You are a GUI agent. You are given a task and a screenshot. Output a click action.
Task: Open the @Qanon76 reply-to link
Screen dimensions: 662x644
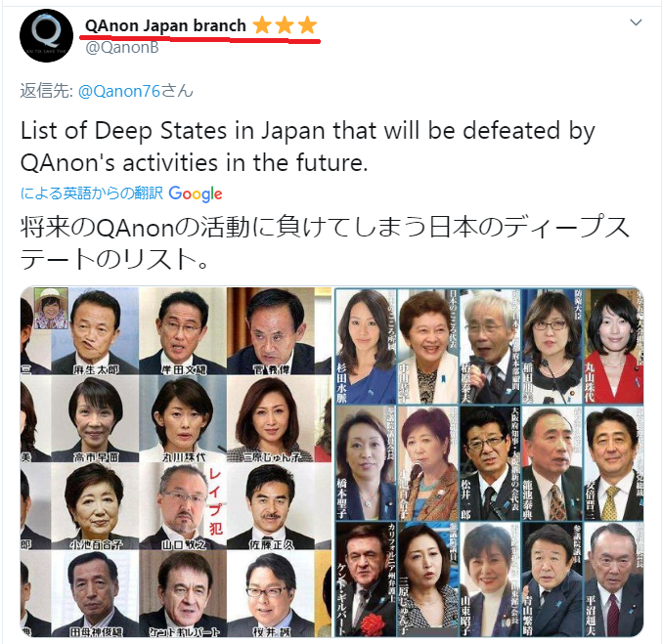119,91
